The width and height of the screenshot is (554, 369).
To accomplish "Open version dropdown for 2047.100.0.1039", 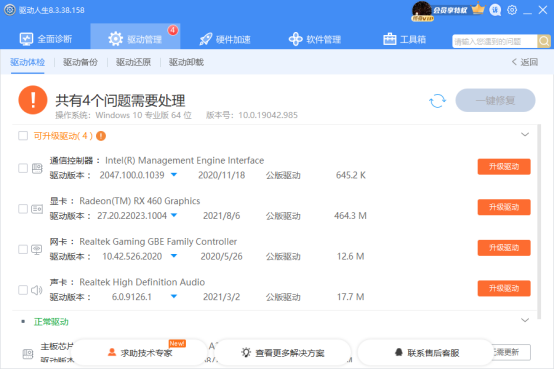I will coord(174,175).
